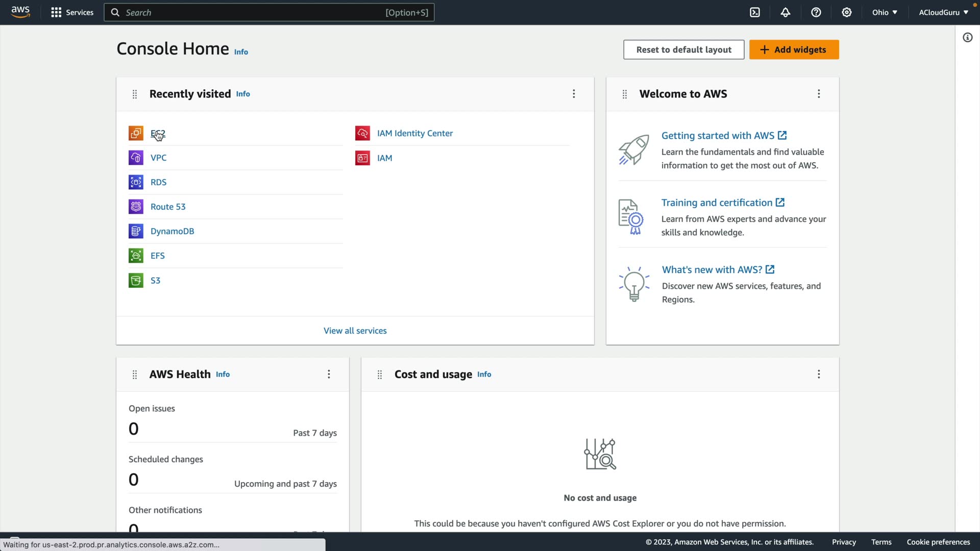Click the DynamoDB service icon
The image size is (980, 551).
click(136, 231)
